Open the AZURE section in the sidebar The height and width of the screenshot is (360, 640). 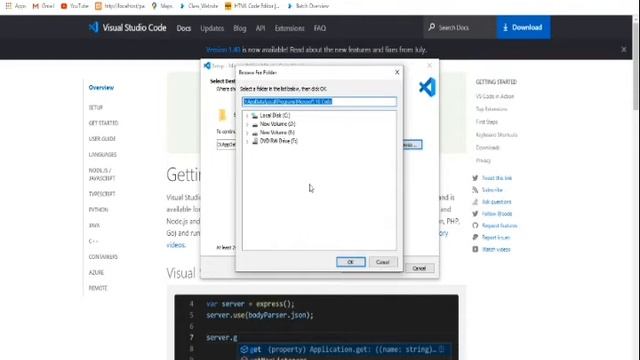coord(96,273)
